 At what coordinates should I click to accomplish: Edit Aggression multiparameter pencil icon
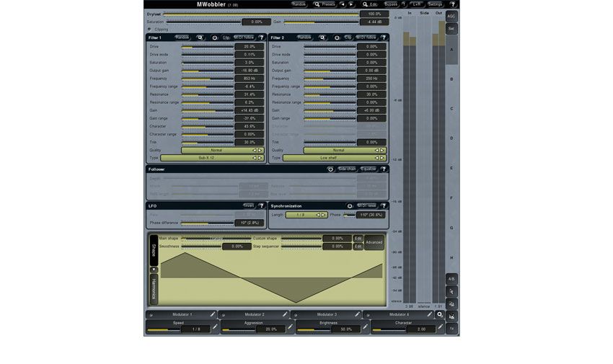290,327
